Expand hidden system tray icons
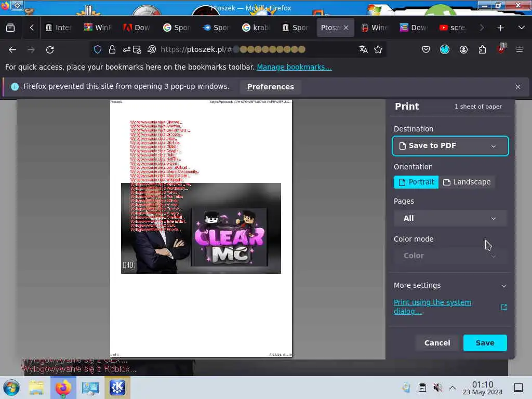The width and height of the screenshot is (532, 399). point(453,388)
